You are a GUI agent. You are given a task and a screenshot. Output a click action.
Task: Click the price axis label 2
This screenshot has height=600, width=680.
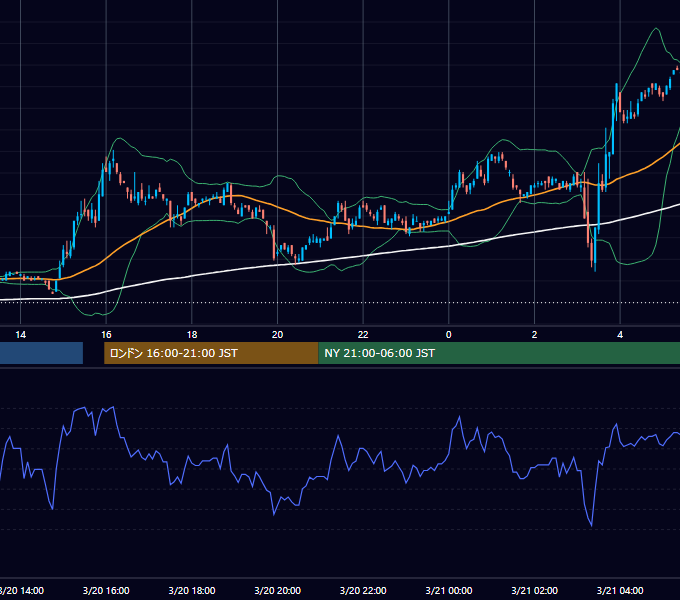click(534, 335)
